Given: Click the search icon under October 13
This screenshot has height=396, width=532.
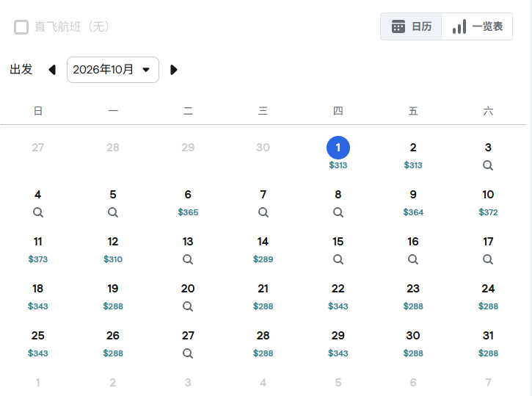Looking at the screenshot, I should tap(188, 259).
